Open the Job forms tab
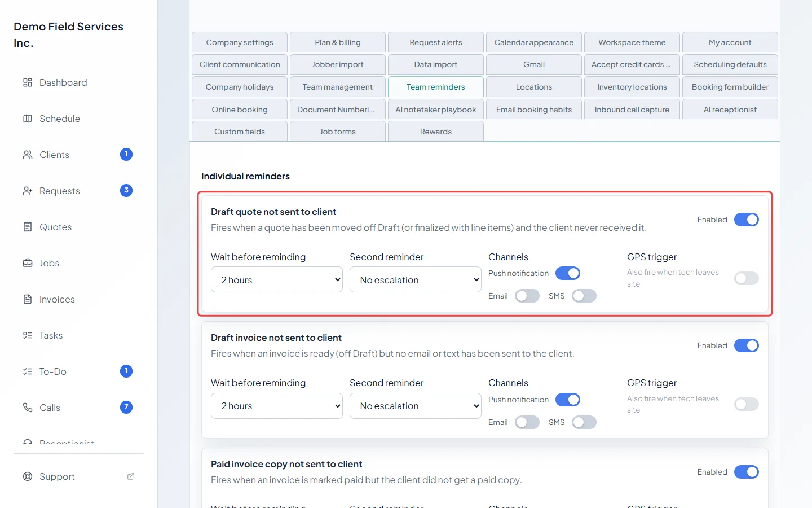The width and height of the screenshot is (812, 508). coord(338,132)
